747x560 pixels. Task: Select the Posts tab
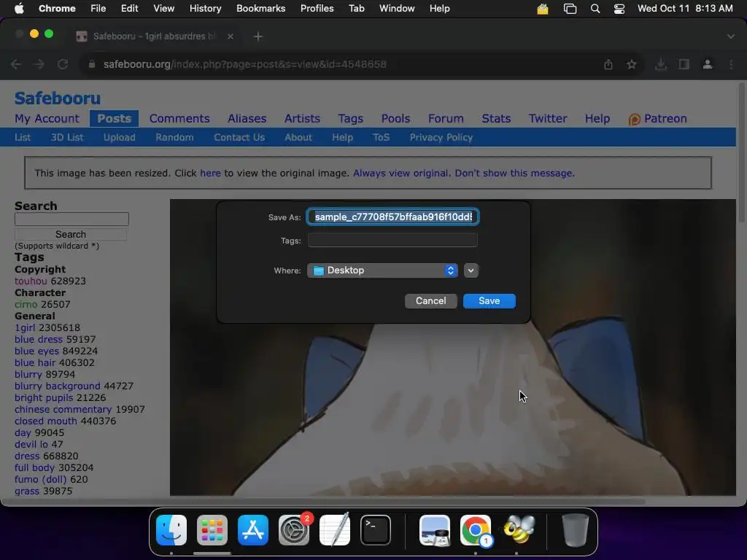pyautogui.click(x=115, y=119)
